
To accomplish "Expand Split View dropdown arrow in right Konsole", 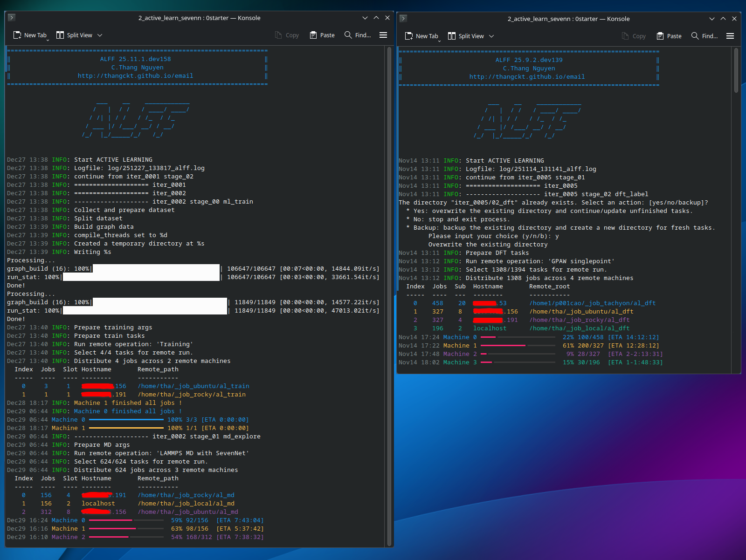I will point(491,36).
